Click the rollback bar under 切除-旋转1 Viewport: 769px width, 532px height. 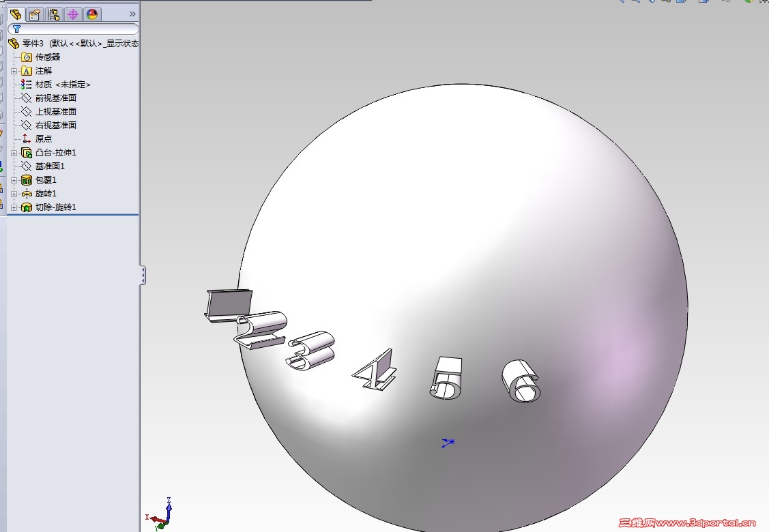pyautogui.click(x=73, y=214)
